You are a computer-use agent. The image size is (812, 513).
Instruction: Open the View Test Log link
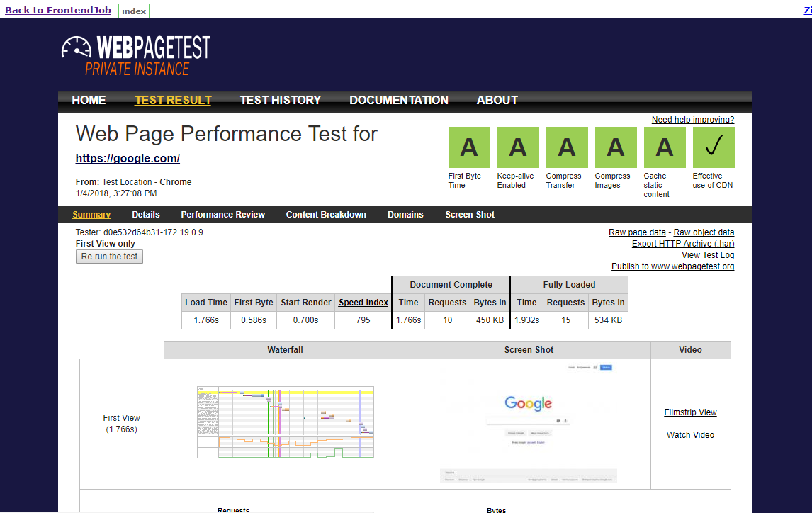708,255
